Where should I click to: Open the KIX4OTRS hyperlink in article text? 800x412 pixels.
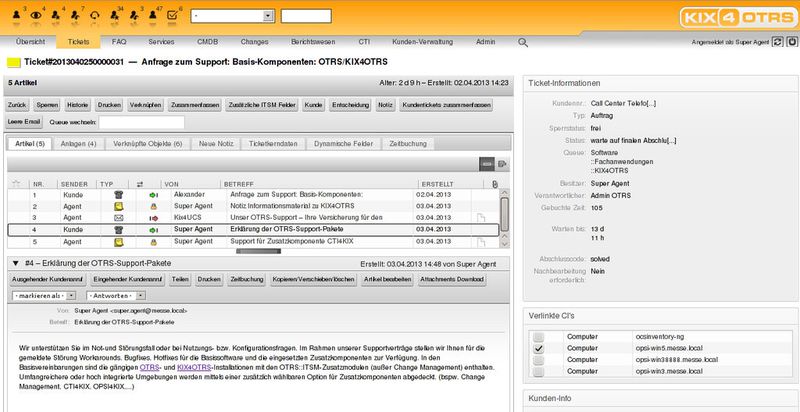tap(194, 367)
